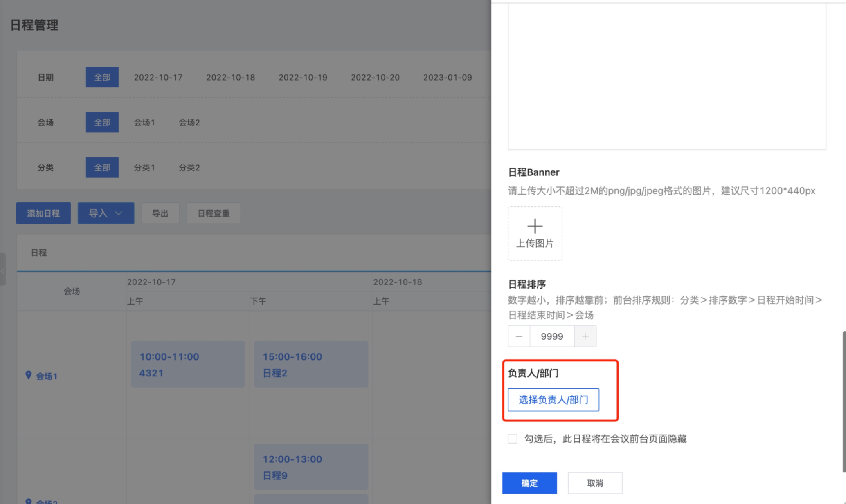Open the 12:00-13:00 日程9 schedule card
The width and height of the screenshot is (846, 504).
311,467
